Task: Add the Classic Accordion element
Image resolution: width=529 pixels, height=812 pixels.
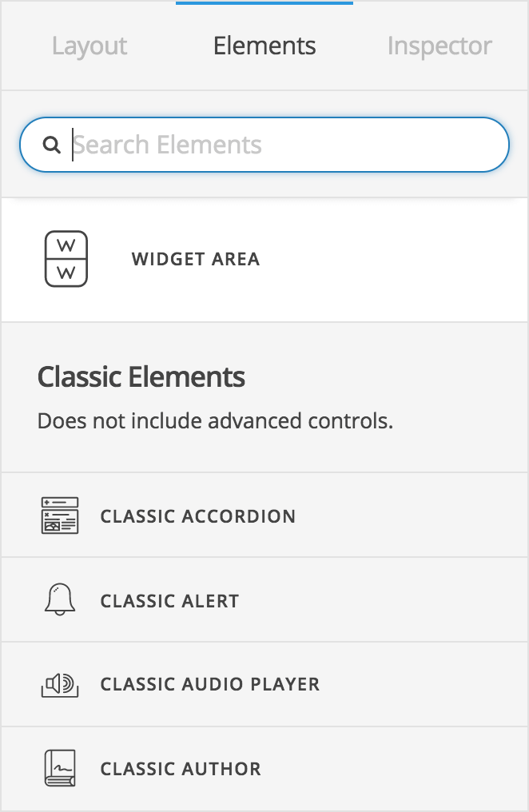Action: [x=197, y=515]
